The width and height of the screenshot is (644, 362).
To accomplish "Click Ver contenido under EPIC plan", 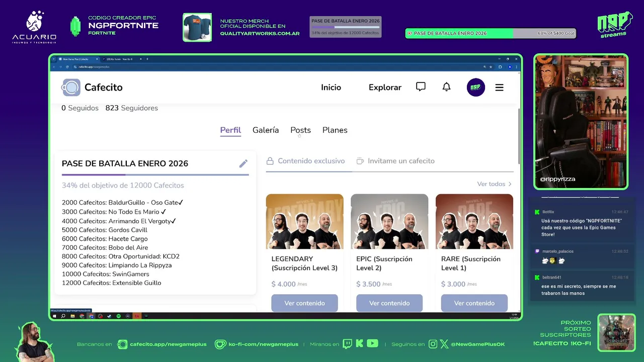I will point(389,303).
